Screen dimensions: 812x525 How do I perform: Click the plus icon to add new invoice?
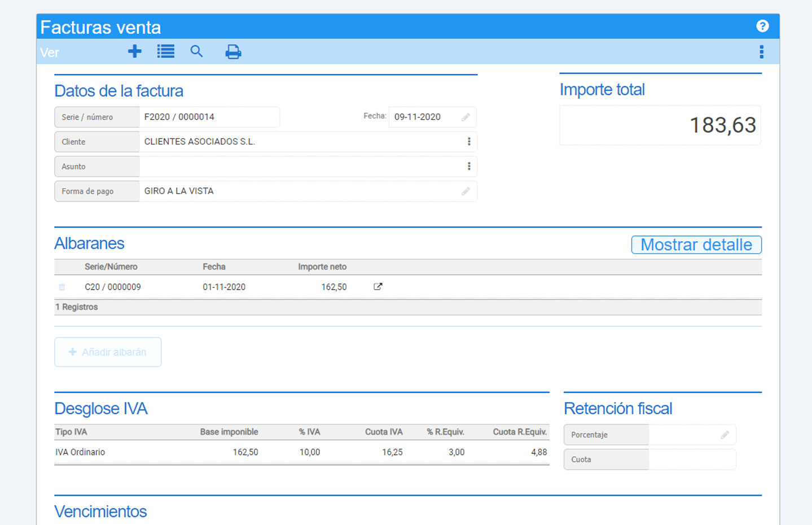coord(134,52)
